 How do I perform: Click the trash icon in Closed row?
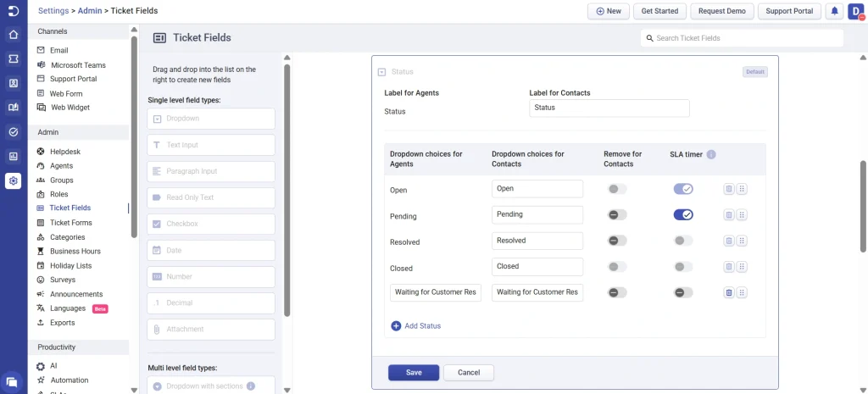(x=729, y=267)
